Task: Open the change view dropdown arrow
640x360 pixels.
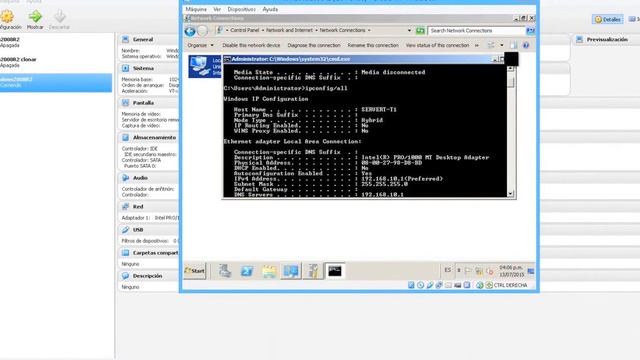Action: point(502,45)
